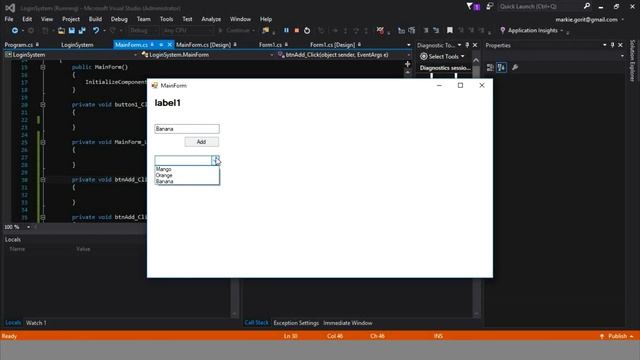Viewport: 640px width, 360px height.
Task: Click the Save All icon
Action: 82,30
